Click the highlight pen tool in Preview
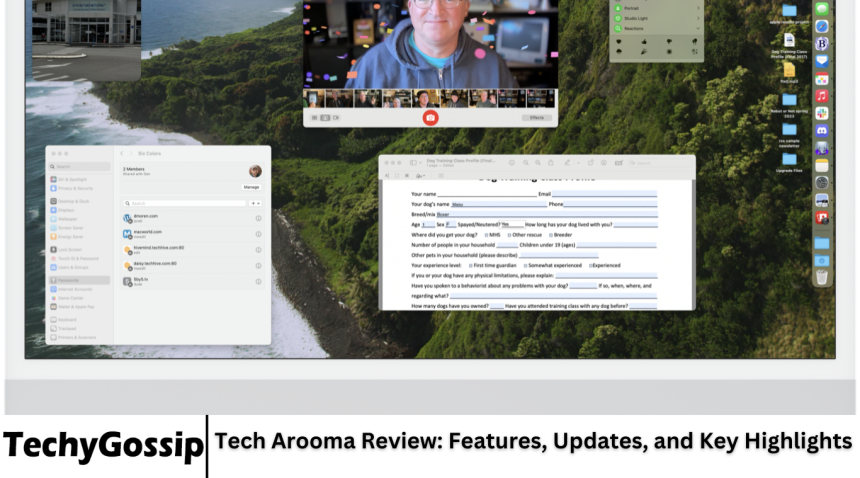This screenshot has width=860, height=478. click(x=567, y=163)
